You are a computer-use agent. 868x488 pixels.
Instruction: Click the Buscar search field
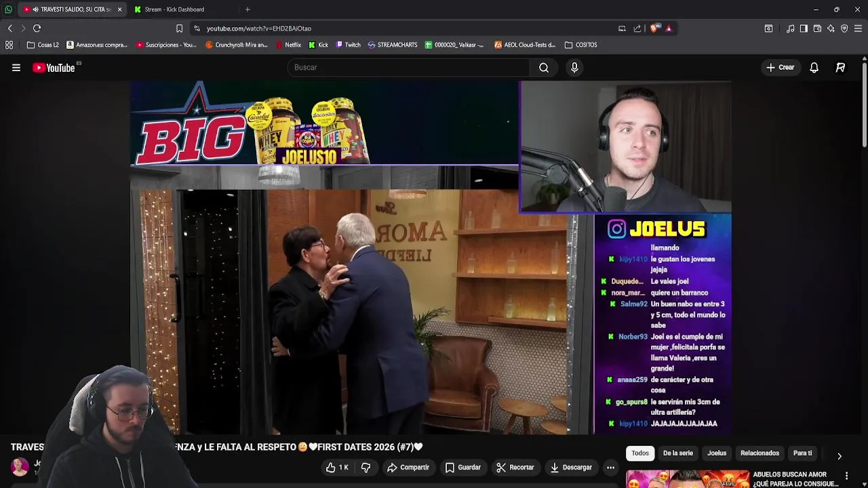pyautogui.click(x=407, y=67)
